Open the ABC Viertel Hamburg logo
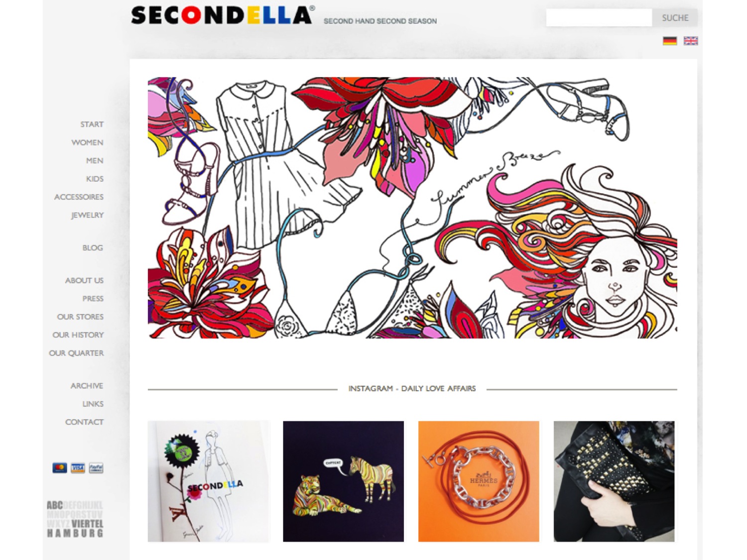Image resolution: width=747 pixels, height=560 pixels. tap(75, 519)
